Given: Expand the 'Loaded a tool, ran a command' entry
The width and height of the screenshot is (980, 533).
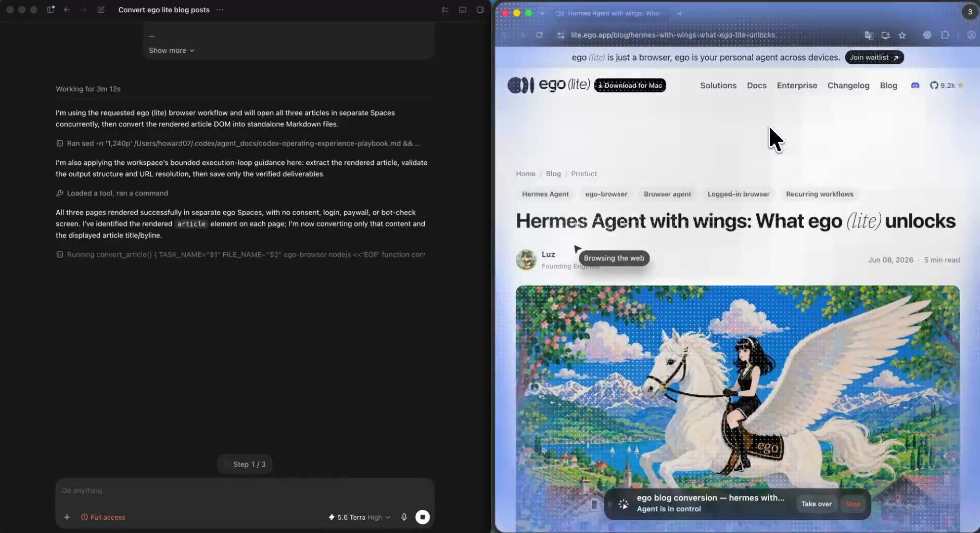Looking at the screenshot, I should coord(112,193).
